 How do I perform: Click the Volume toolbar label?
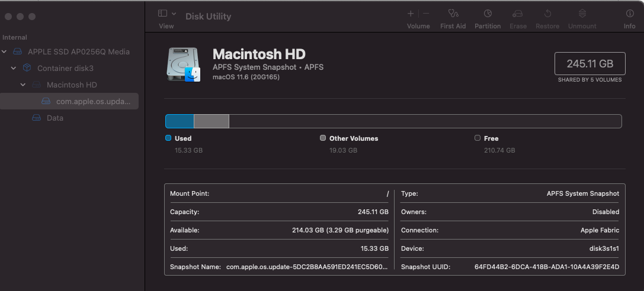(418, 26)
